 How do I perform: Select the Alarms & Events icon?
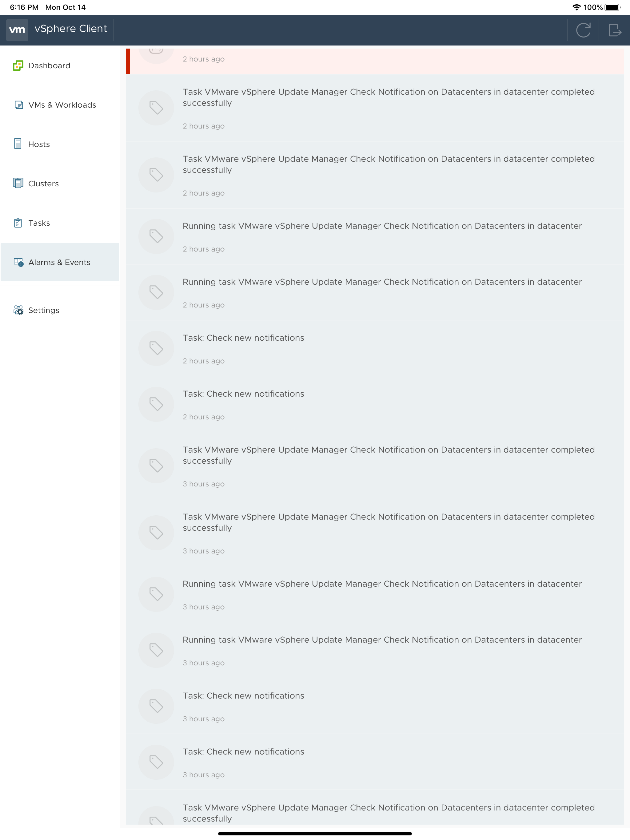[18, 262]
